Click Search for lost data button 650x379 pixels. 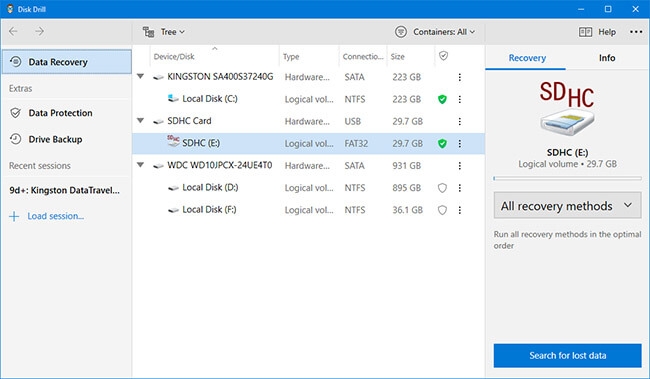tap(567, 355)
